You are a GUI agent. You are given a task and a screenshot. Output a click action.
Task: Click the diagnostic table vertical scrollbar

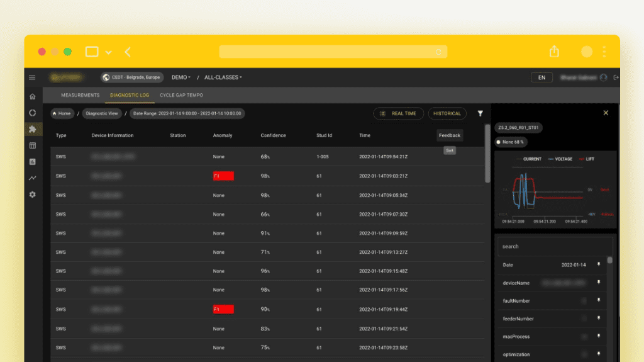(x=487, y=153)
